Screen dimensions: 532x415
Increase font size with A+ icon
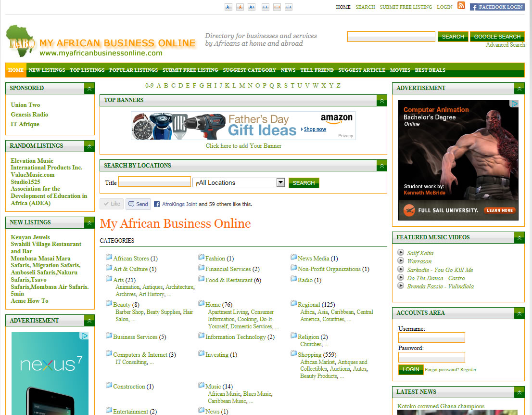pos(252,7)
